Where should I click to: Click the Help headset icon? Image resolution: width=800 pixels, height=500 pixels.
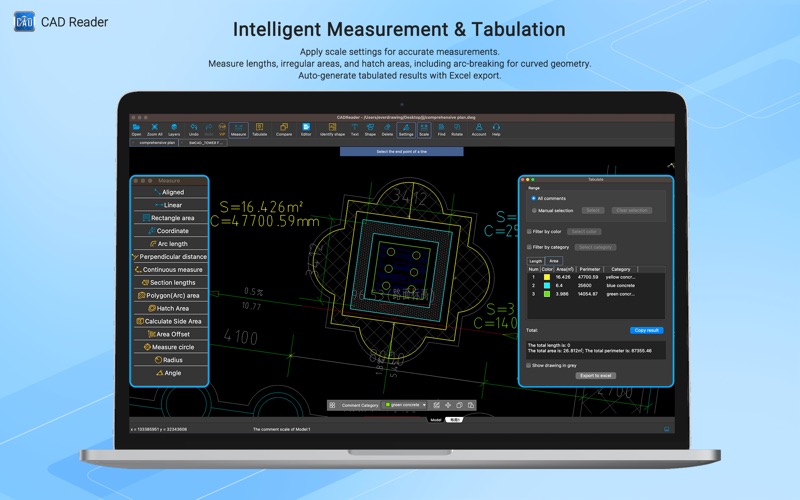point(496,130)
